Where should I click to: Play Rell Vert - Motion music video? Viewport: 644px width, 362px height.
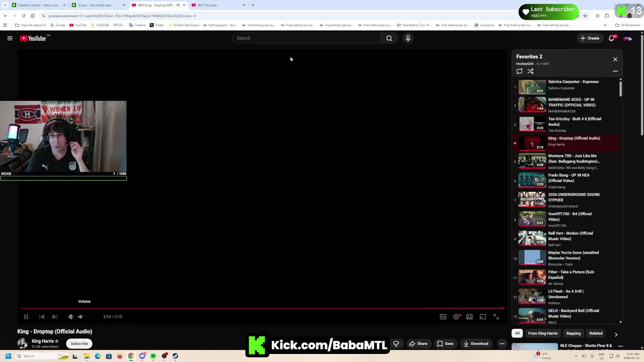[566, 238]
